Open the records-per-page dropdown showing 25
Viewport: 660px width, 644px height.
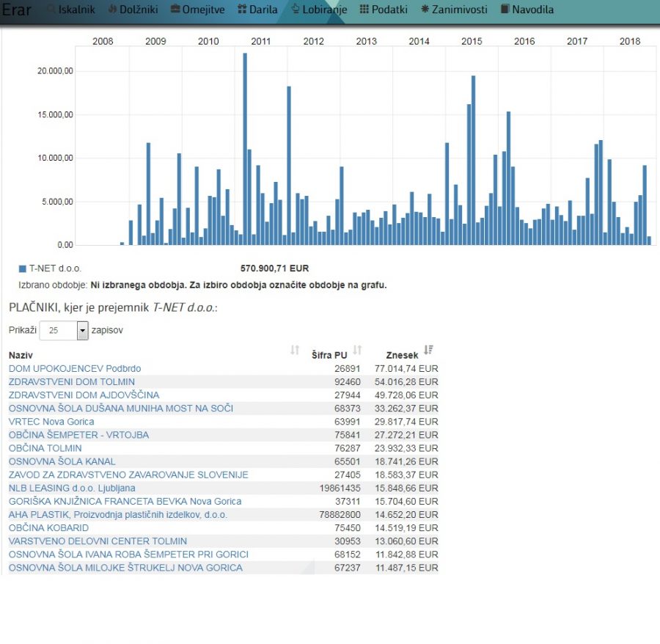tap(64, 330)
